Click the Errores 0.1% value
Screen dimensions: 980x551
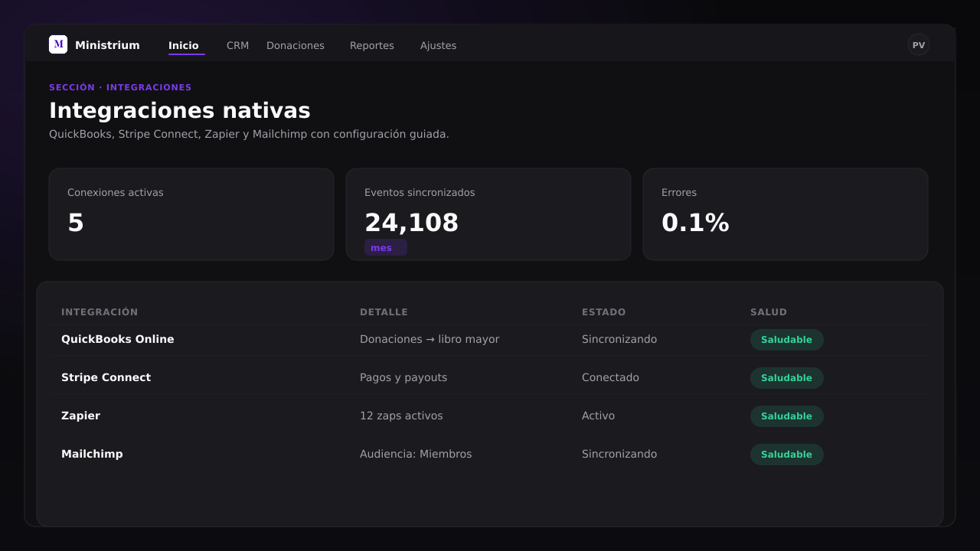click(695, 223)
